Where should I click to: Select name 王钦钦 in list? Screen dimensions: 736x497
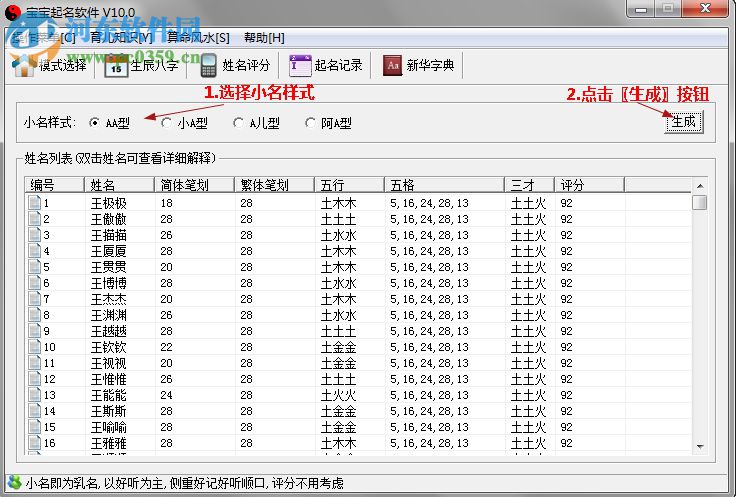108,347
